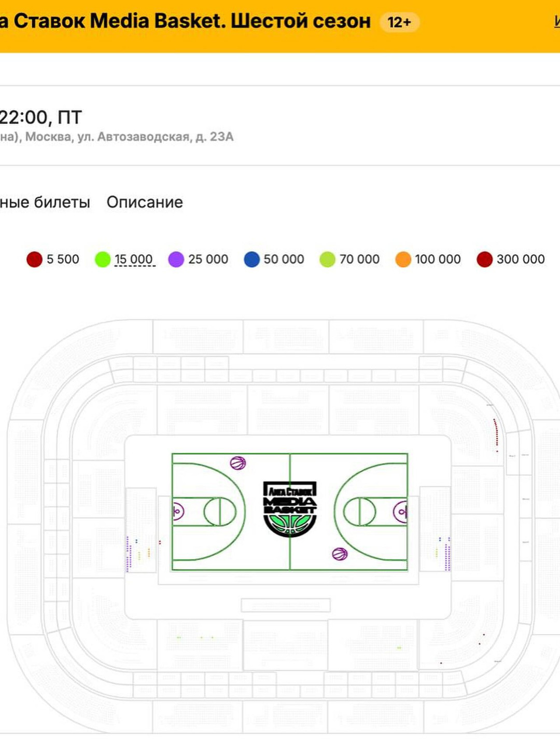The height and width of the screenshot is (743, 560).
Task: Click the purple basketball icon near bottom of court
Action: [x=340, y=554]
